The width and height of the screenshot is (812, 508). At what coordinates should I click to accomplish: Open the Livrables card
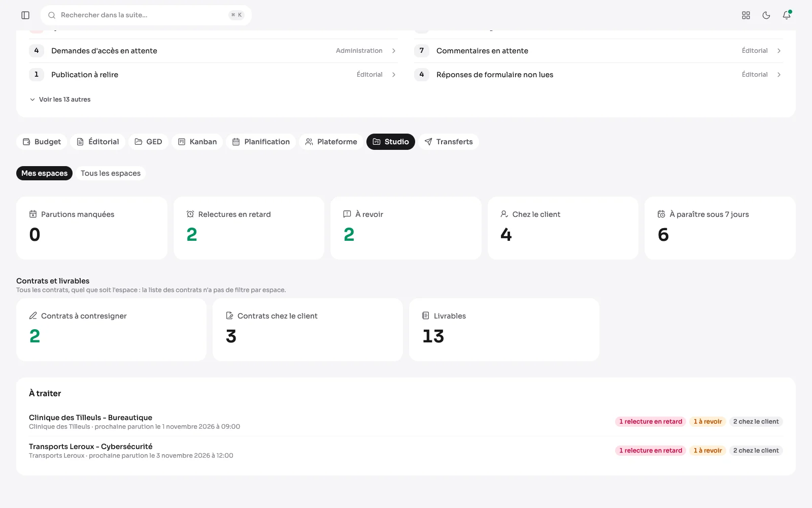[504, 330]
